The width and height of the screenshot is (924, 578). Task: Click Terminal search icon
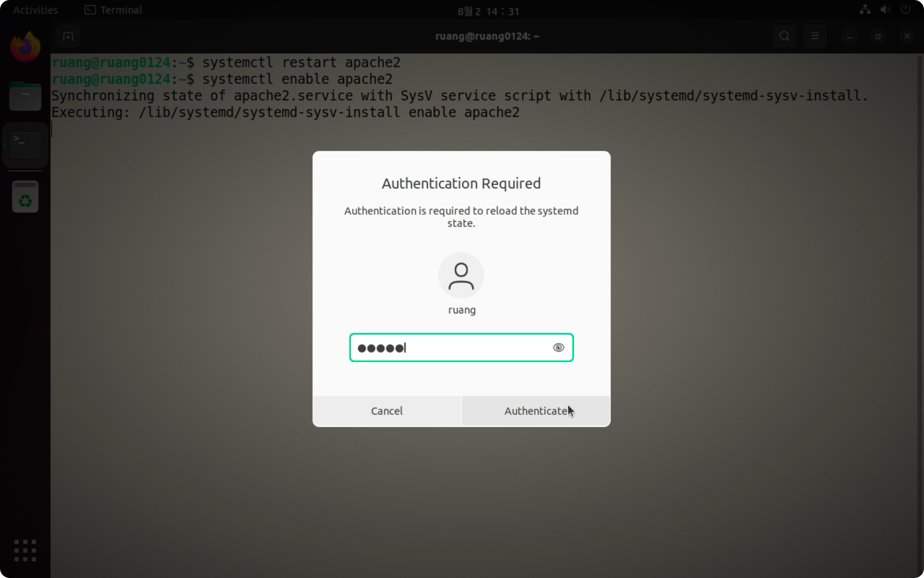[x=784, y=36]
